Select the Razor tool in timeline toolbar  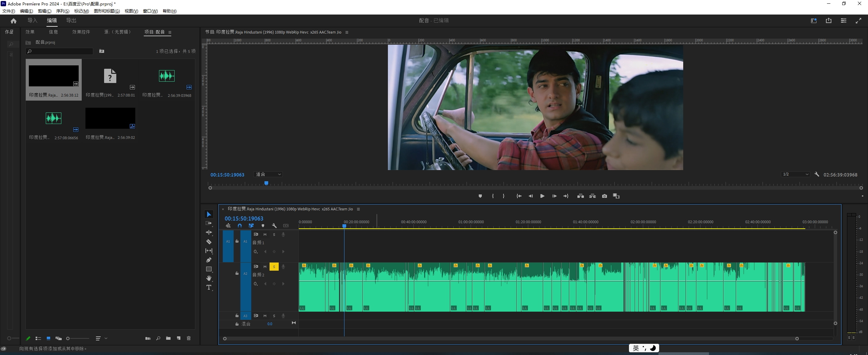(x=209, y=242)
